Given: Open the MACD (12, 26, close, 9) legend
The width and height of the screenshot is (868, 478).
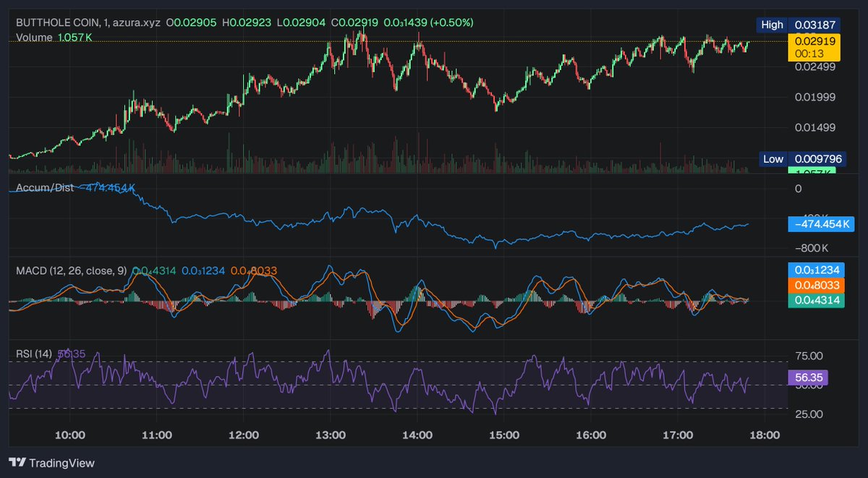Looking at the screenshot, I should click(72, 270).
